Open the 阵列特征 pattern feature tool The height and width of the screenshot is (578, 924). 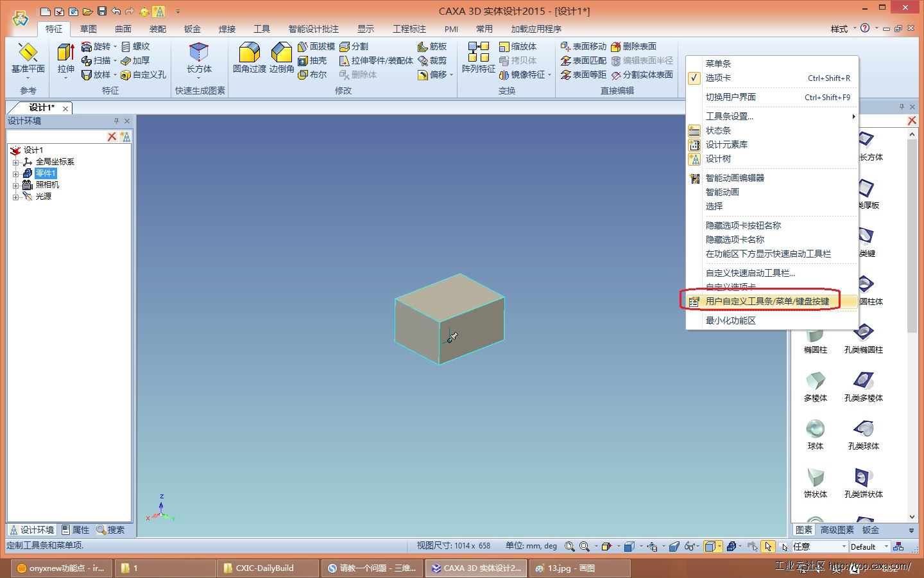click(x=478, y=58)
